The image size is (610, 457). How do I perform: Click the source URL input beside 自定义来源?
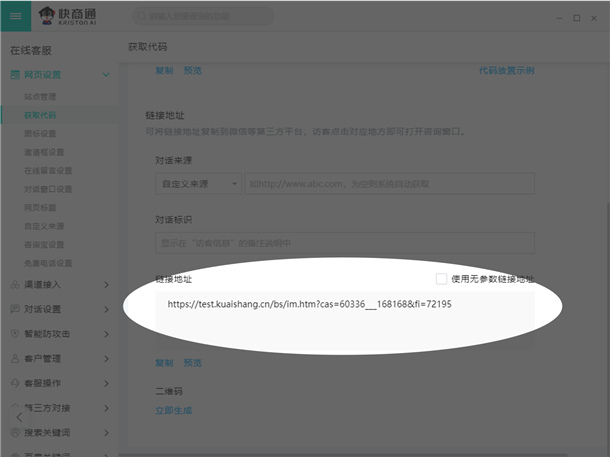pos(389,184)
